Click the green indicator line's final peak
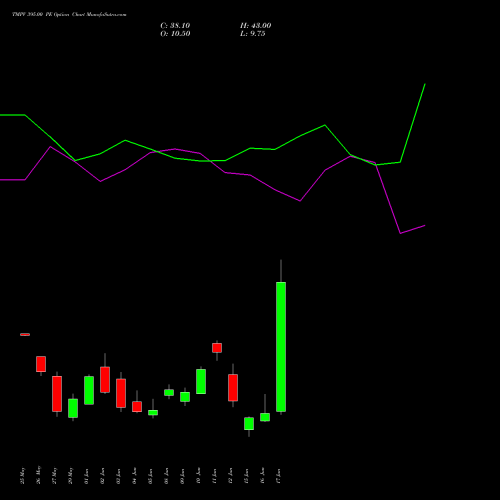 tap(425, 84)
